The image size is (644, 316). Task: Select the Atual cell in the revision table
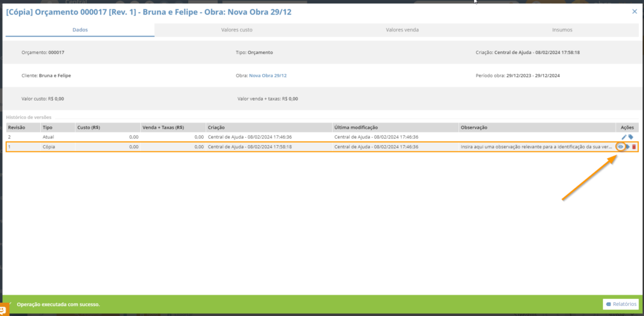pos(57,137)
